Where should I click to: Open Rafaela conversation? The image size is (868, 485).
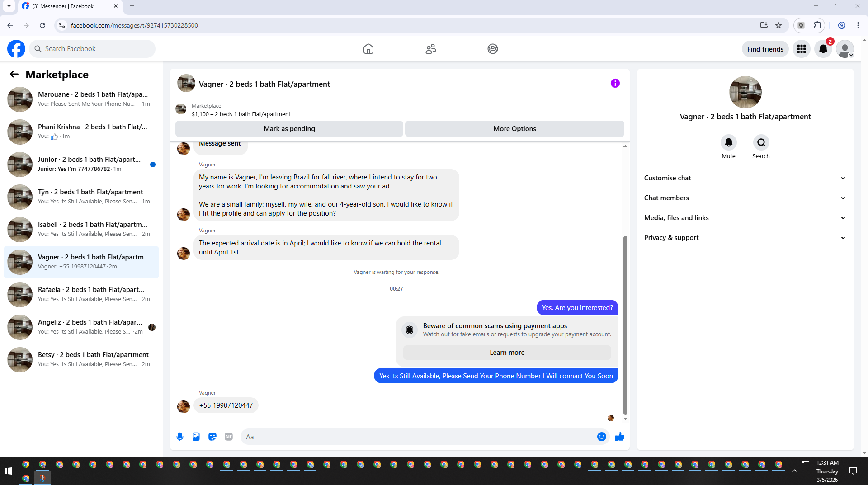(81, 295)
